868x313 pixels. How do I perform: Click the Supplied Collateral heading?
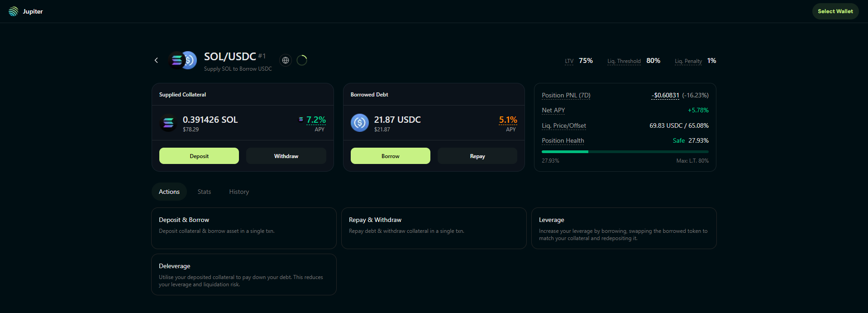click(x=182, y=95)
